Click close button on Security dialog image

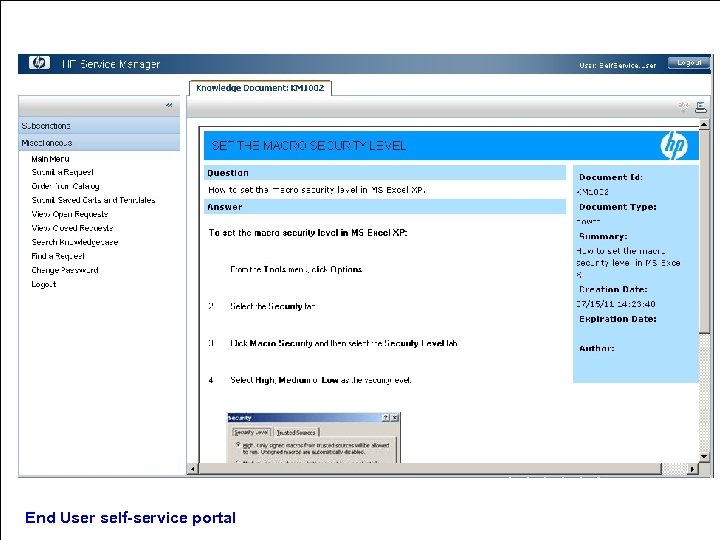394,417
